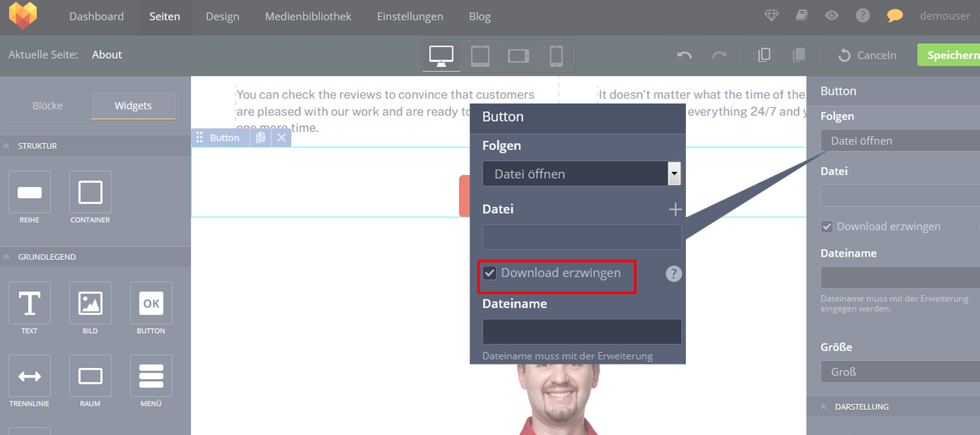This screenshot has height=435, width=980.
Task: Open the preview eye icon
Action: 832,15
